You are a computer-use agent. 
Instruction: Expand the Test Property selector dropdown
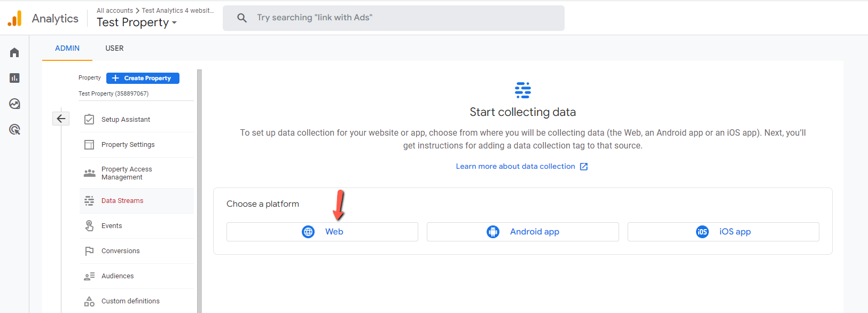(x=137, y=22)
